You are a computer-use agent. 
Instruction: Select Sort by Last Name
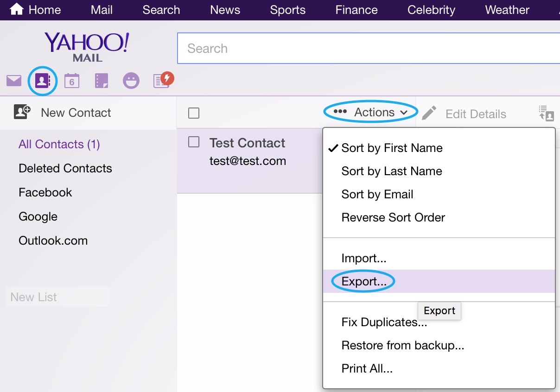coord(392,171)
